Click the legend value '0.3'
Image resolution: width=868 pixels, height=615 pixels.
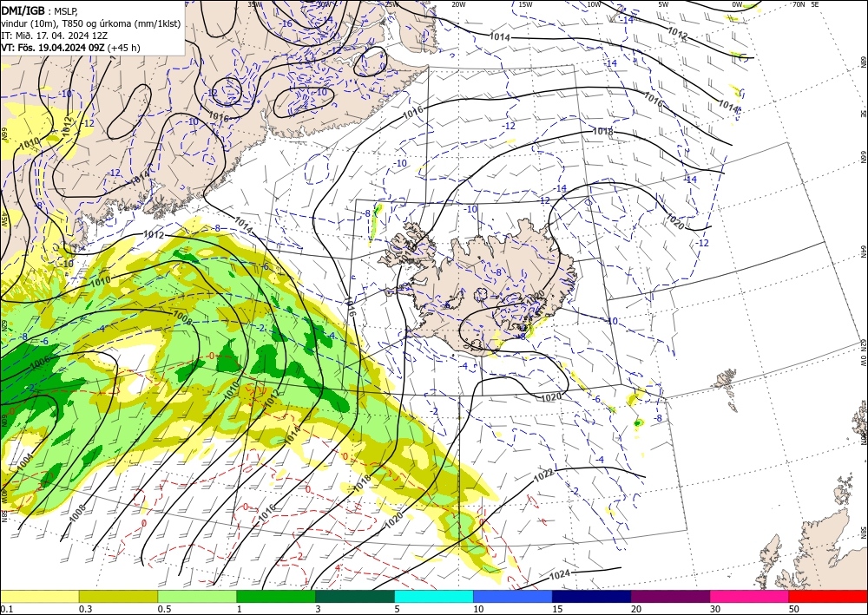coord(85,609)
